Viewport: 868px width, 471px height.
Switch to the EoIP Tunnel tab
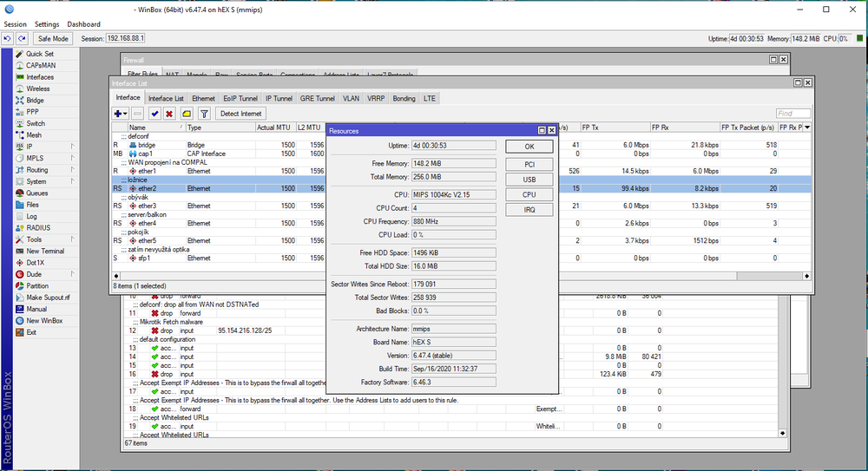[240, 99]
